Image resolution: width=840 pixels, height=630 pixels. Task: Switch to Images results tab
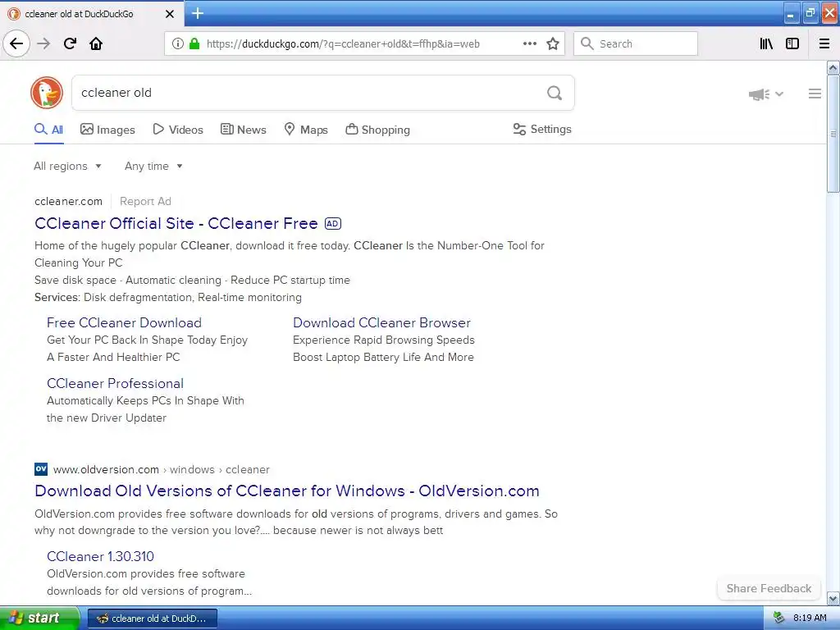[107, 130]
